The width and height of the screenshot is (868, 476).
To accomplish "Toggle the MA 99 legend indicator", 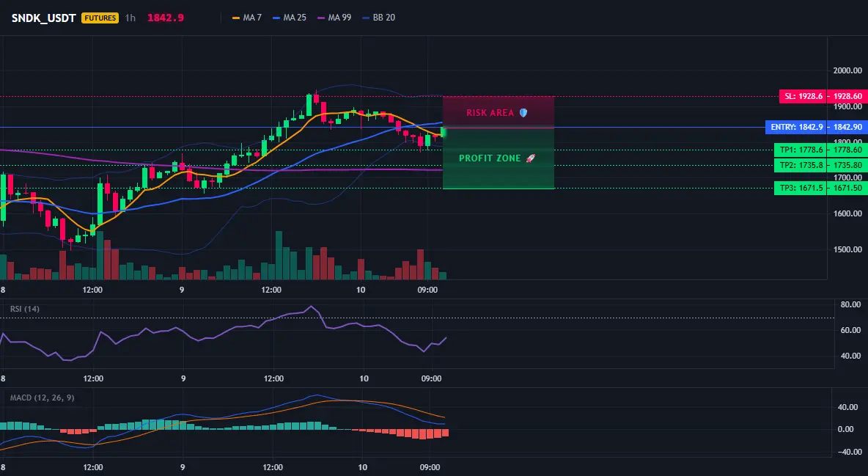I will pyautogui.click(x=334, y=18).
